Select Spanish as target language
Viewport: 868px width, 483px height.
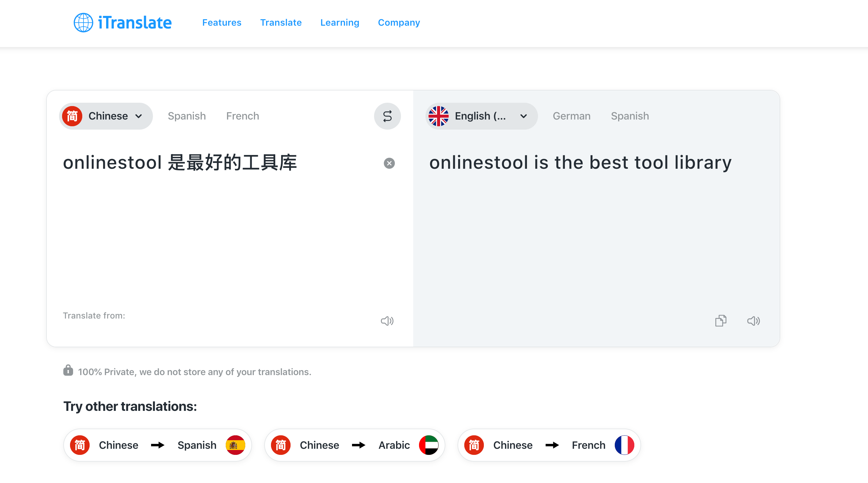pyautogui.click(x=630, y=116)
